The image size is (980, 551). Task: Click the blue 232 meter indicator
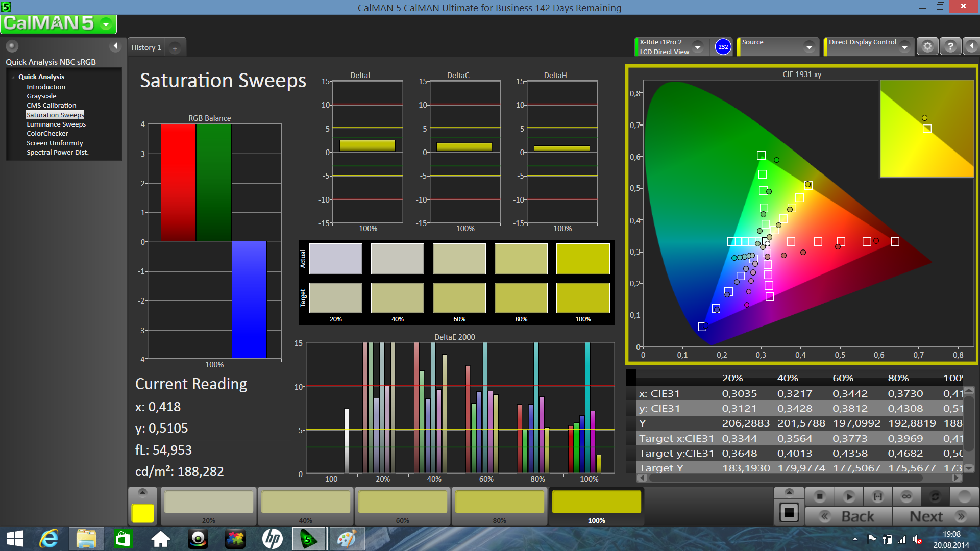coord(723,47)
